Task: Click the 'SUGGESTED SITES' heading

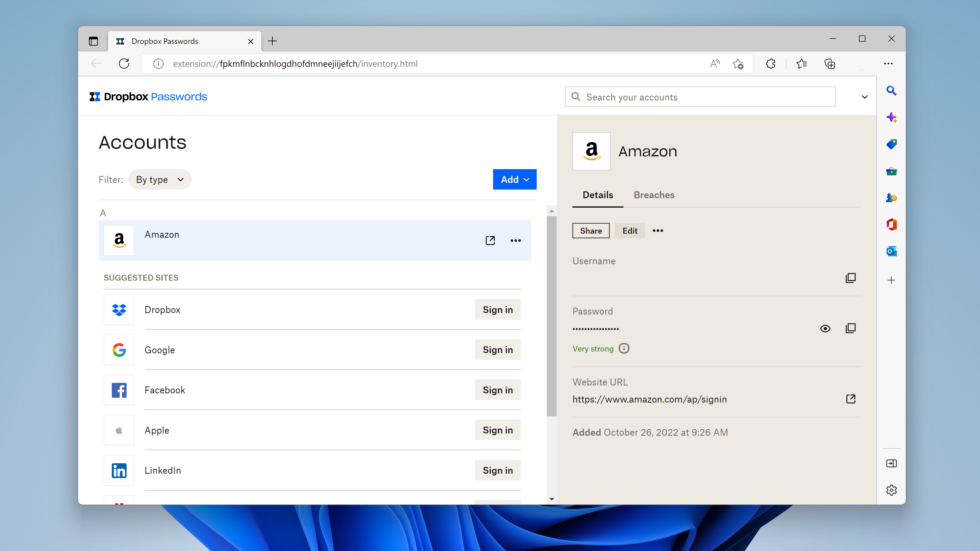Action: pos(141,278)
